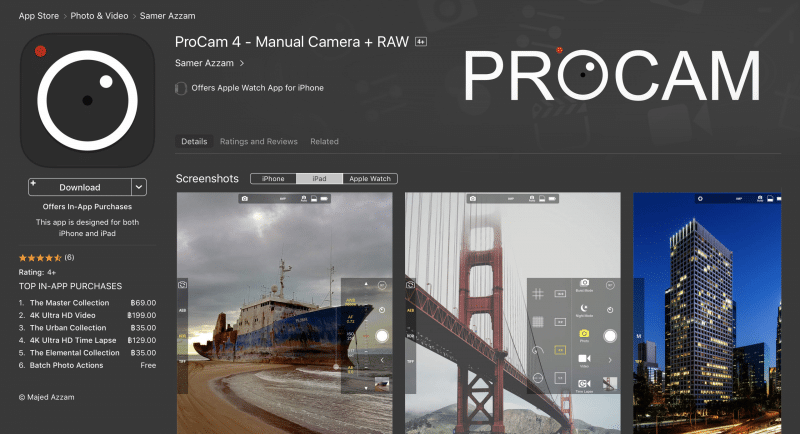Click last-photo thumbnail in bridge screenshot panel
The height and width of the screenshot is (434, 800).
click(x=610, y=384)
